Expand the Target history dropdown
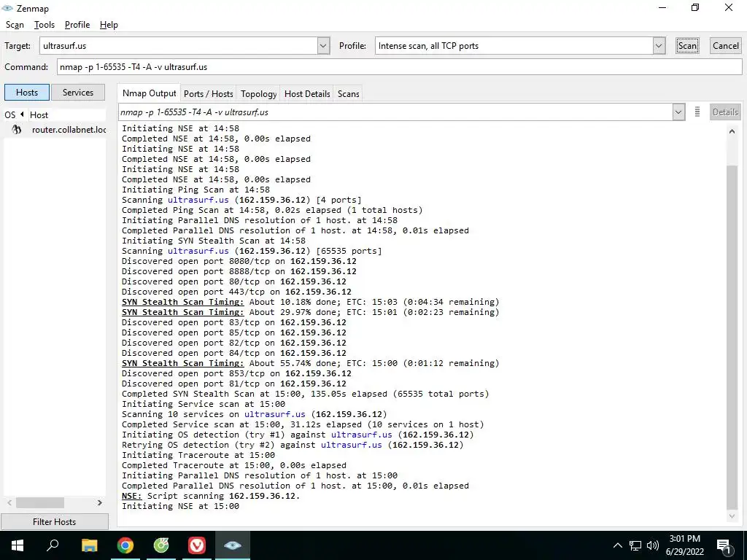The image size is (747, 560). point(323,46)
